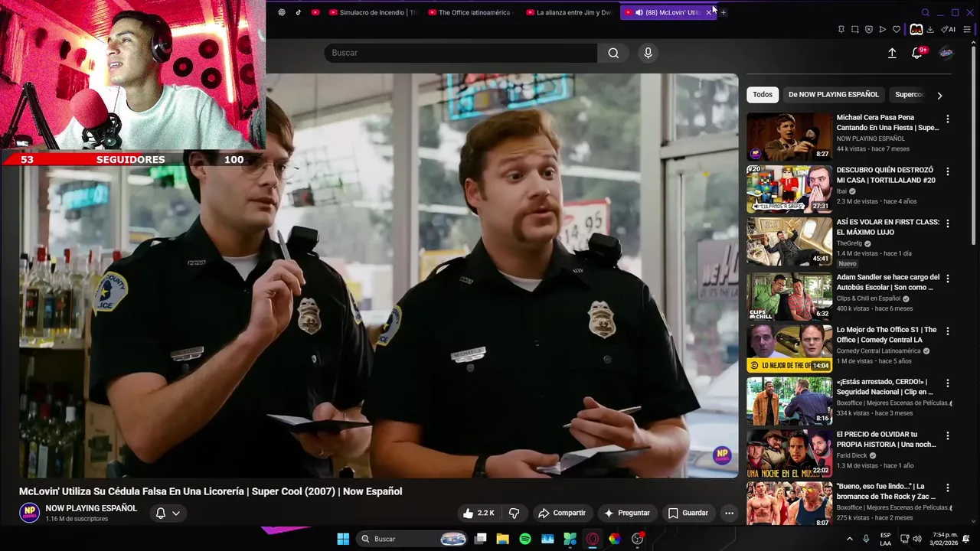
Task: Open the ad blocker shield icon
Action: coord(869,30)
